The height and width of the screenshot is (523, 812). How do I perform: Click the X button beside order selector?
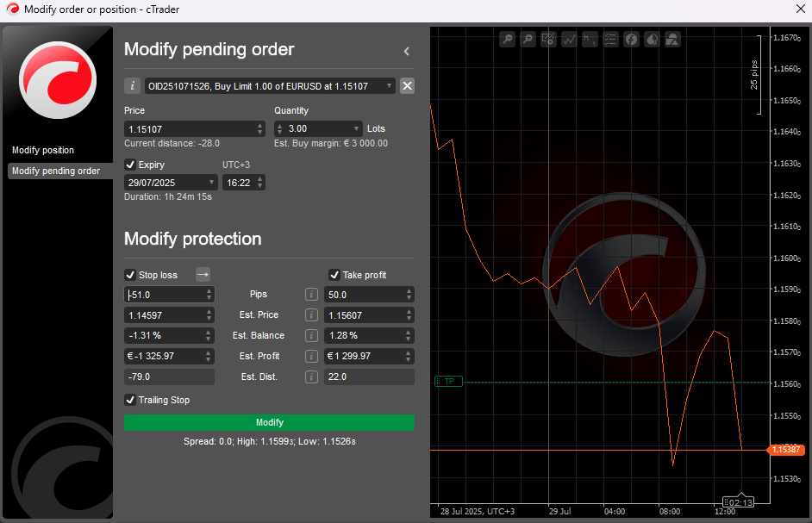[x=408, y=85]
